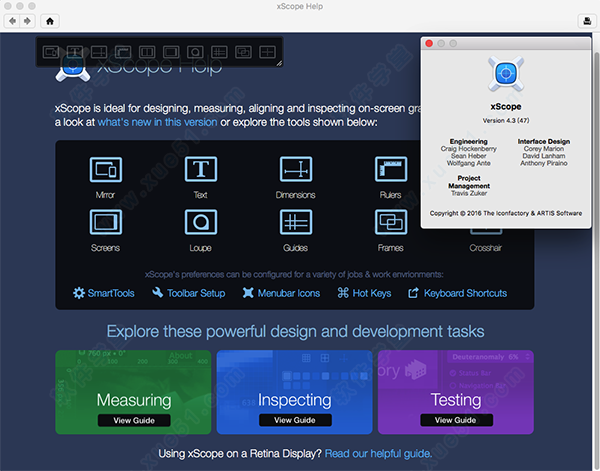Open the Frames help topic icon
Image resolution: width=600 pixels, height=471 pixels.
[391, 222]
